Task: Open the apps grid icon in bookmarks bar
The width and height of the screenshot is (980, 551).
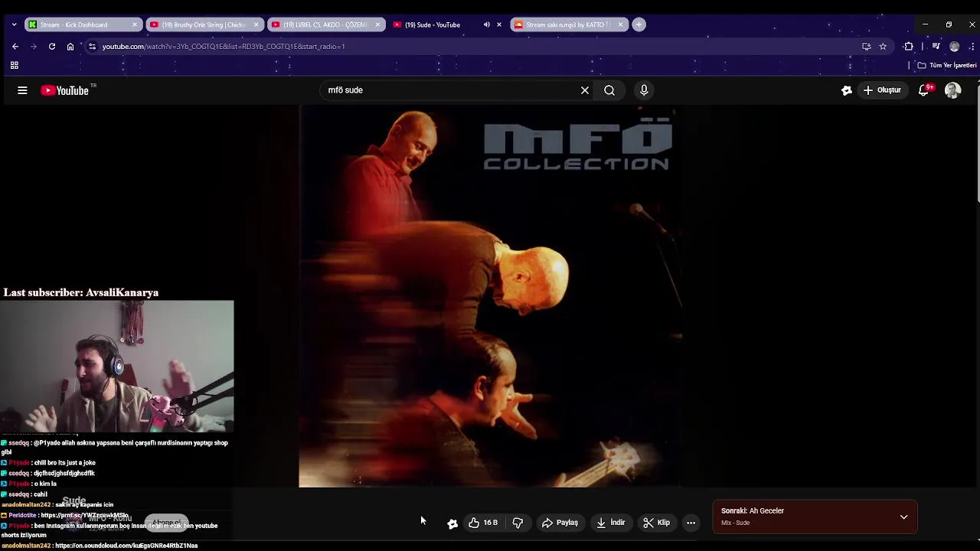Action: (x=14, y=65)
